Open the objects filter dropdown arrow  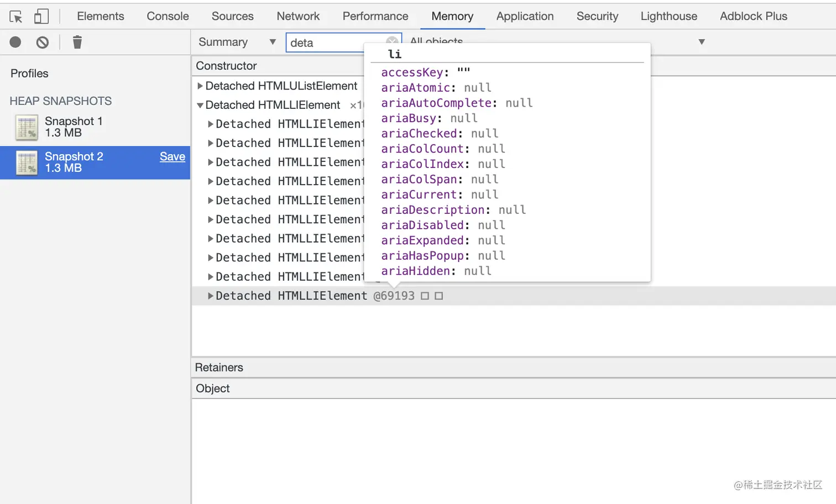pyautogui.click(x=702, y=42)
